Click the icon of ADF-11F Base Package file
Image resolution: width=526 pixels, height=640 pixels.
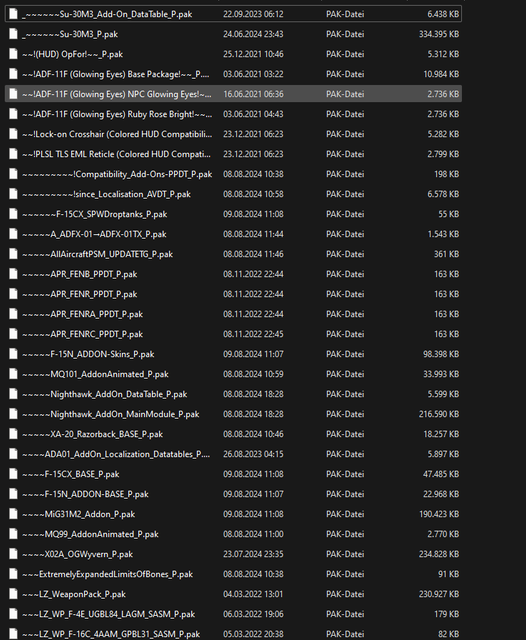(x=13, y=74)
